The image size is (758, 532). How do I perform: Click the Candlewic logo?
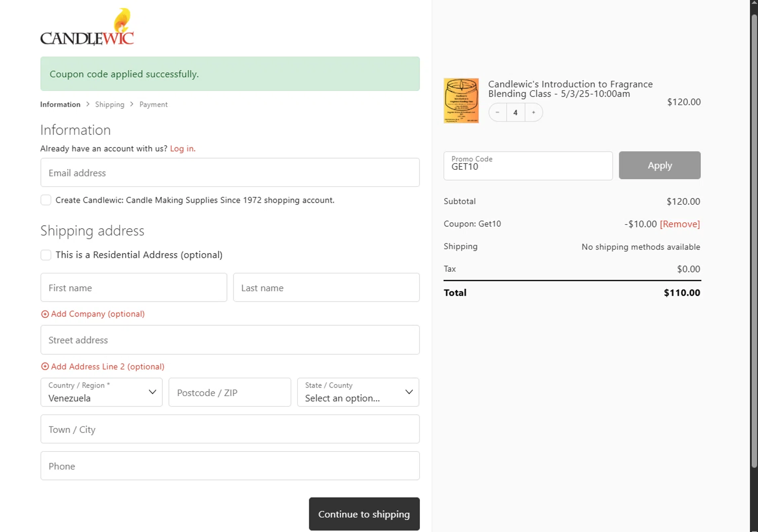pyautogui.click(x=87, y=27)
